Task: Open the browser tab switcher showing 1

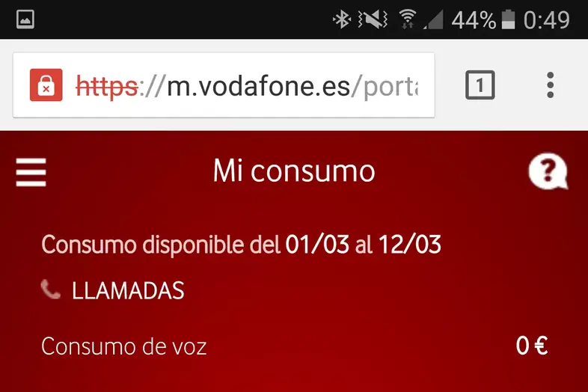Action: [x=480, y=85]
